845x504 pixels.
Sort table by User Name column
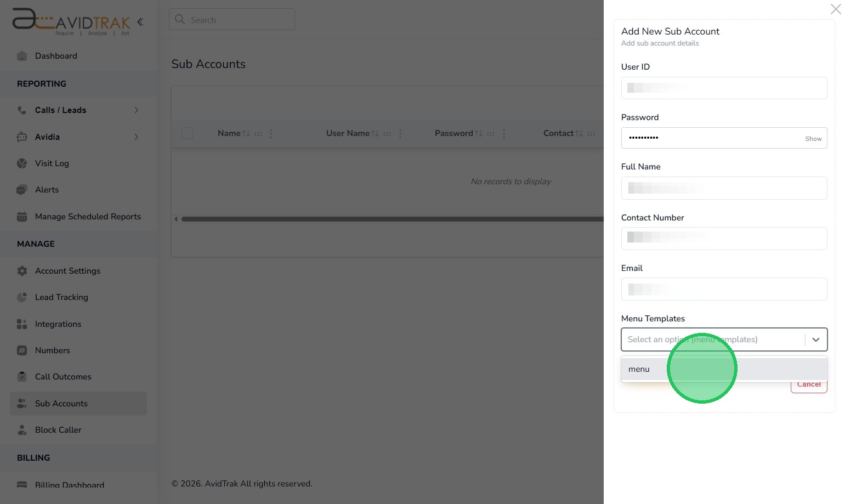tap(375, 133)
